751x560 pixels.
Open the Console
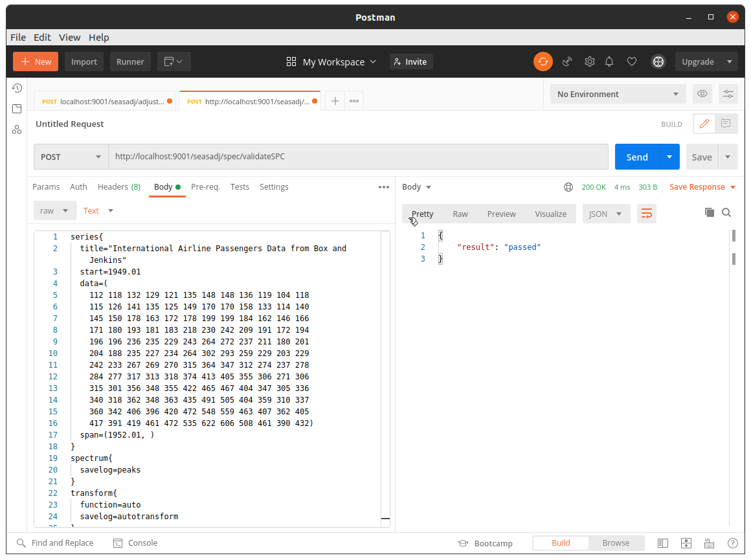click(x=135, y=543)
